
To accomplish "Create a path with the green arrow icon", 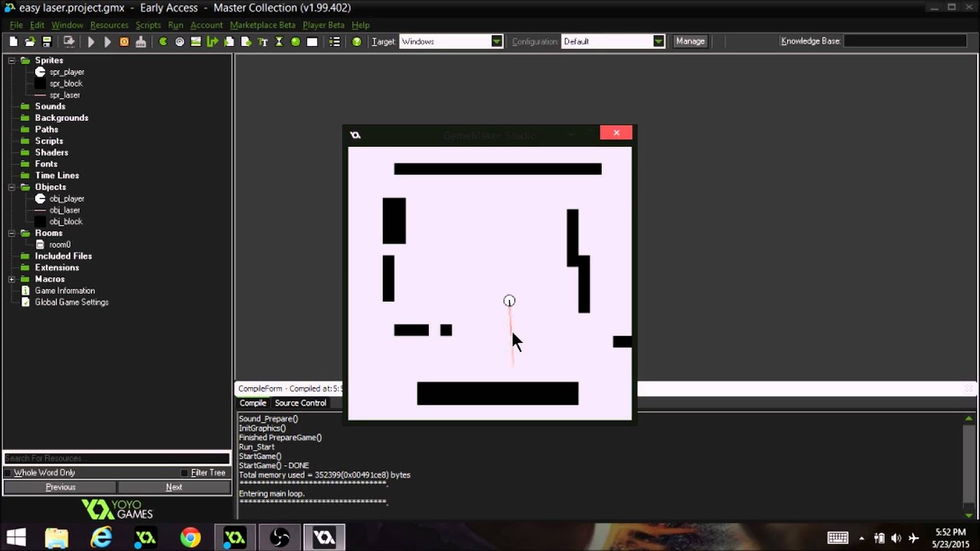I will (x=212, y=41).
